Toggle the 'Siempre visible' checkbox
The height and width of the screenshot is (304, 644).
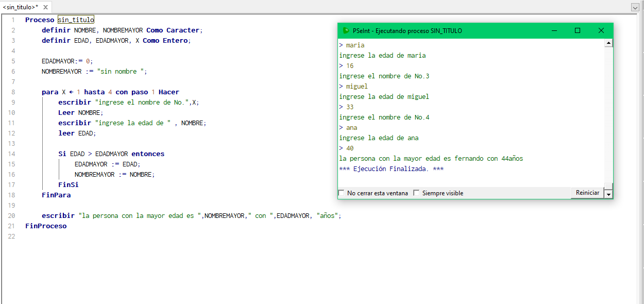tap(416, 193)
